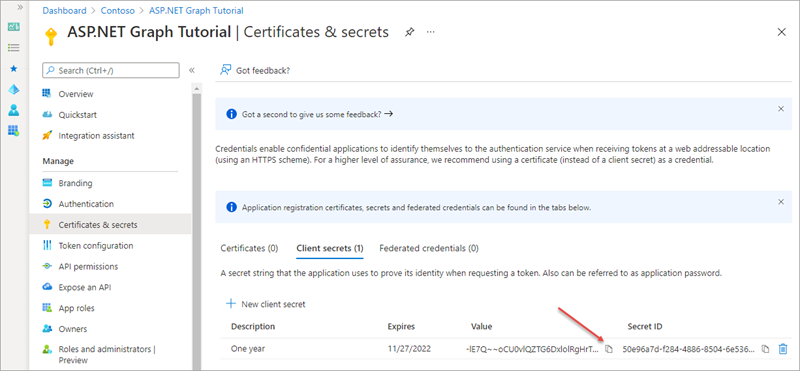Click the Expires column header
Image resolution: width=800 pixels, height=371 pixels.
401,327
